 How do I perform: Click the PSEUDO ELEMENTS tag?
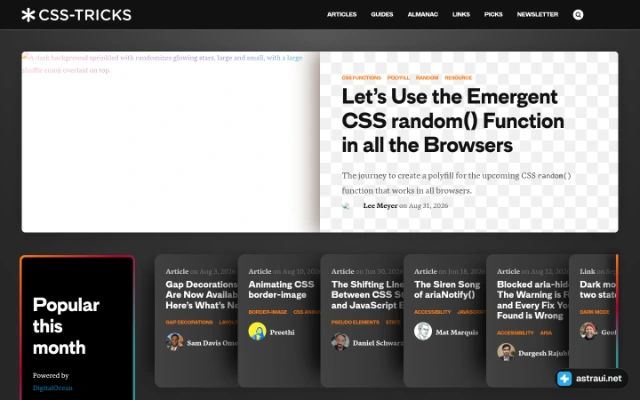pos(355,322)
